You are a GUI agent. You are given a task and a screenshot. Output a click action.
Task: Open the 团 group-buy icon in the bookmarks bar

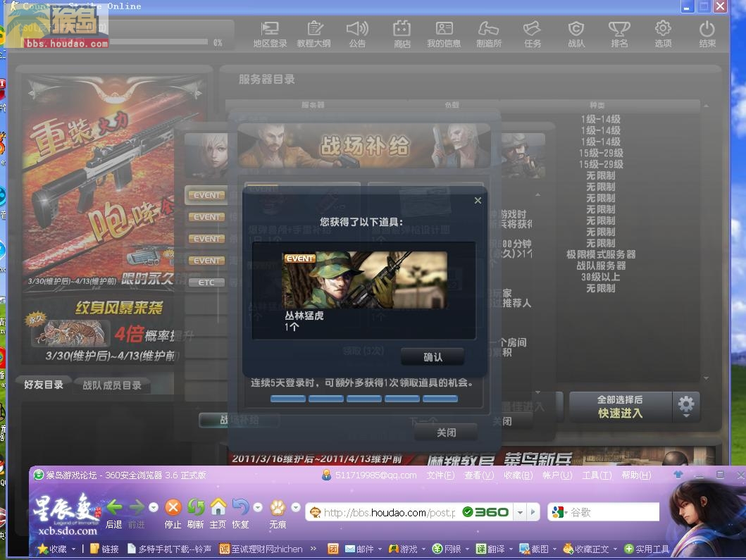[x=333, y=549]
